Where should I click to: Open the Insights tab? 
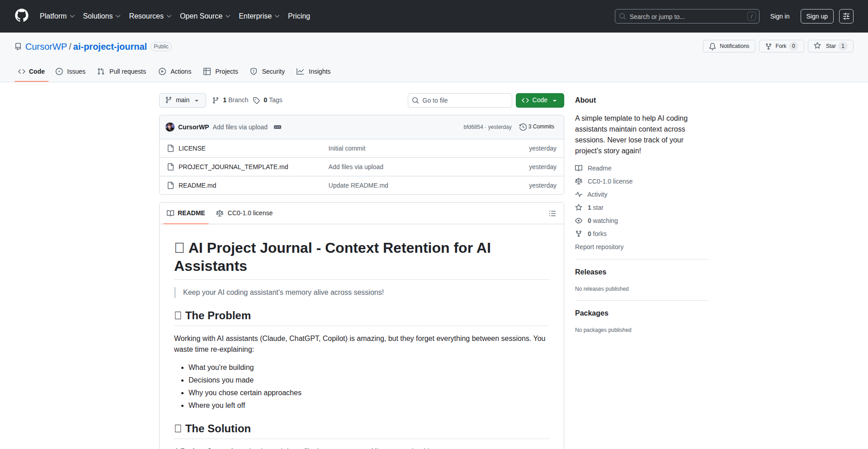314,71
